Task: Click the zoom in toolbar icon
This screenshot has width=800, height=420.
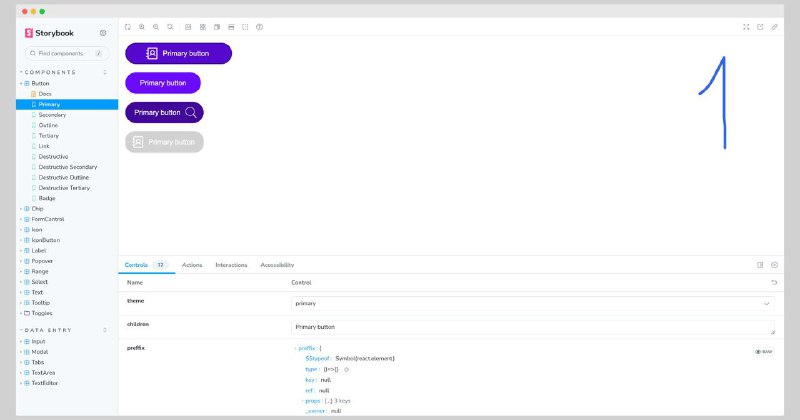Action: [x=142, y=27]
